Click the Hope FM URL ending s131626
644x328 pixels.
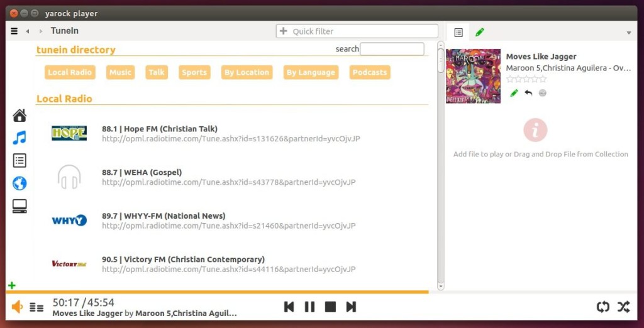tap(231, 139)
